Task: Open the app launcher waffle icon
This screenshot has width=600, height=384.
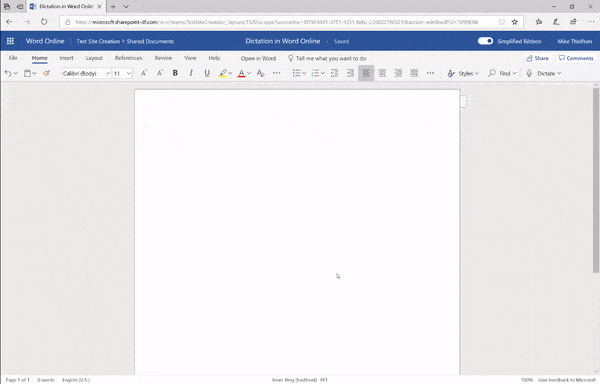Action: [x=10, y=41]
